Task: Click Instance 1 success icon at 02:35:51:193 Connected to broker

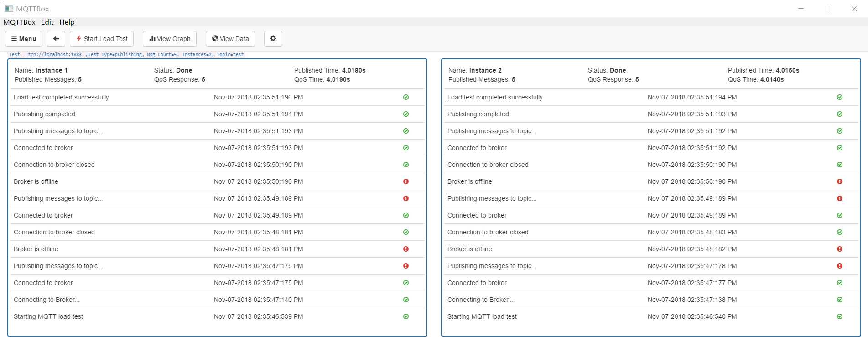Action: [x=406, y=148]
